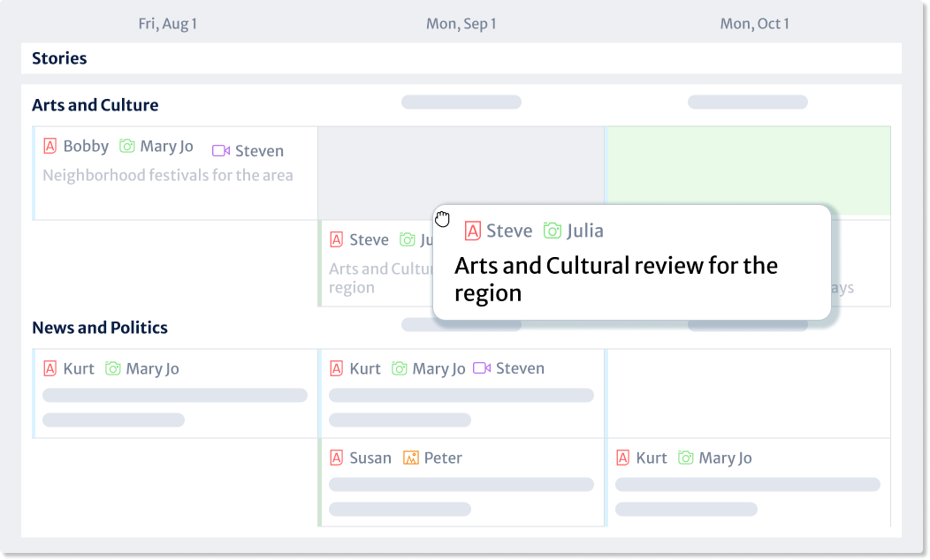This screenshot has width=930, height=560.
Task: Select the Fri, Aug 1 column header
Action: 168,24
